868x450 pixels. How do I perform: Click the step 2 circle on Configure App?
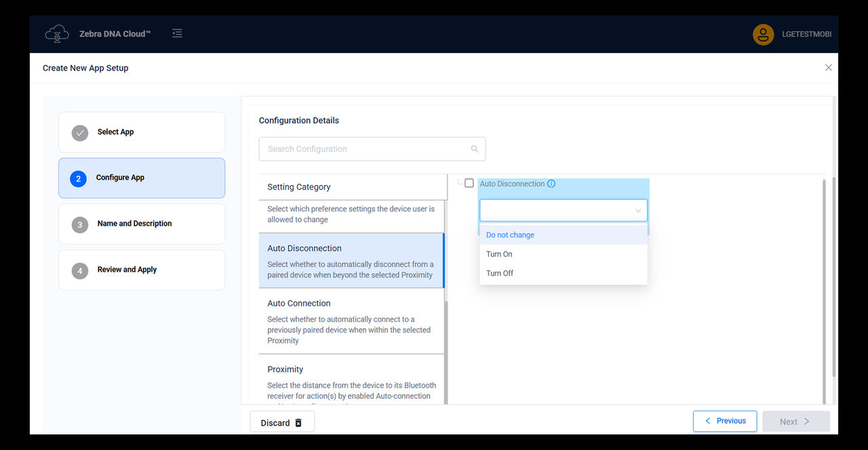[79, 178]
